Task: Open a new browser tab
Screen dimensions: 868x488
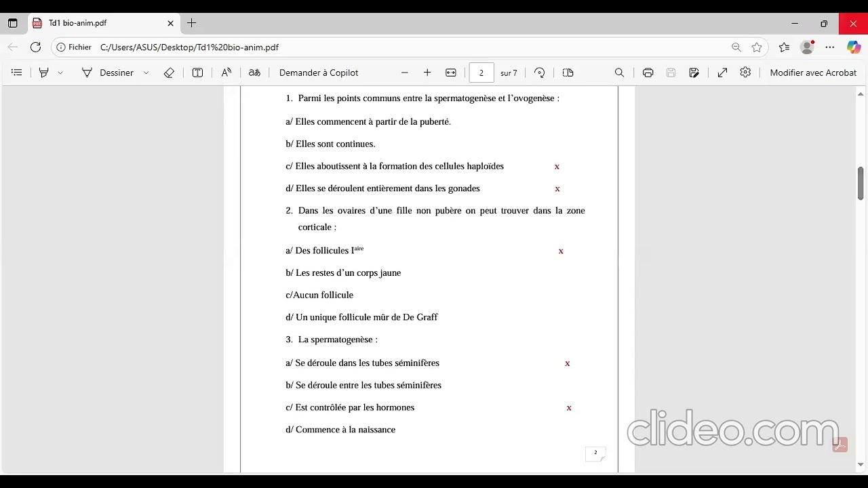Action: pos(192,23)
